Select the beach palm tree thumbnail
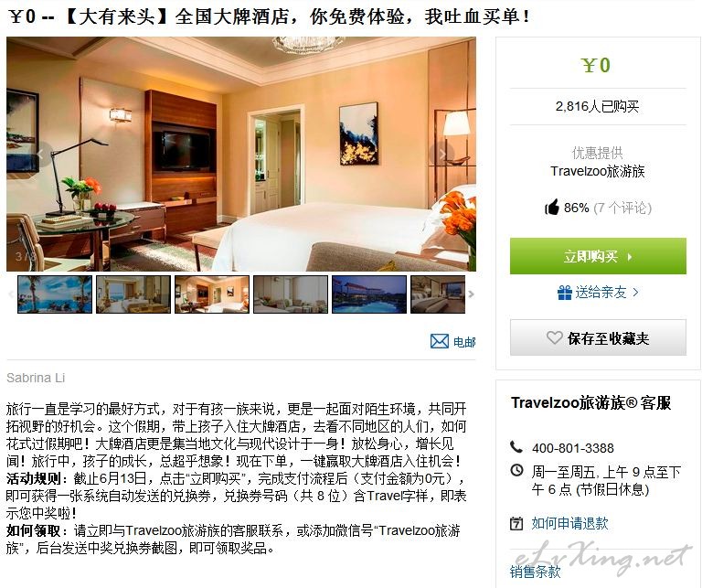The height and width of the screenshot is (588, 702). 55,294
